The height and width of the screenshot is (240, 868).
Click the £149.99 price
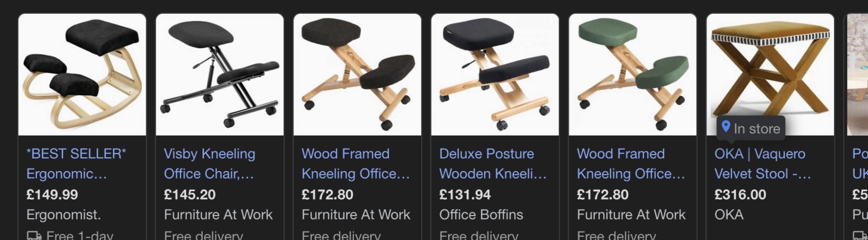[52, 194]
